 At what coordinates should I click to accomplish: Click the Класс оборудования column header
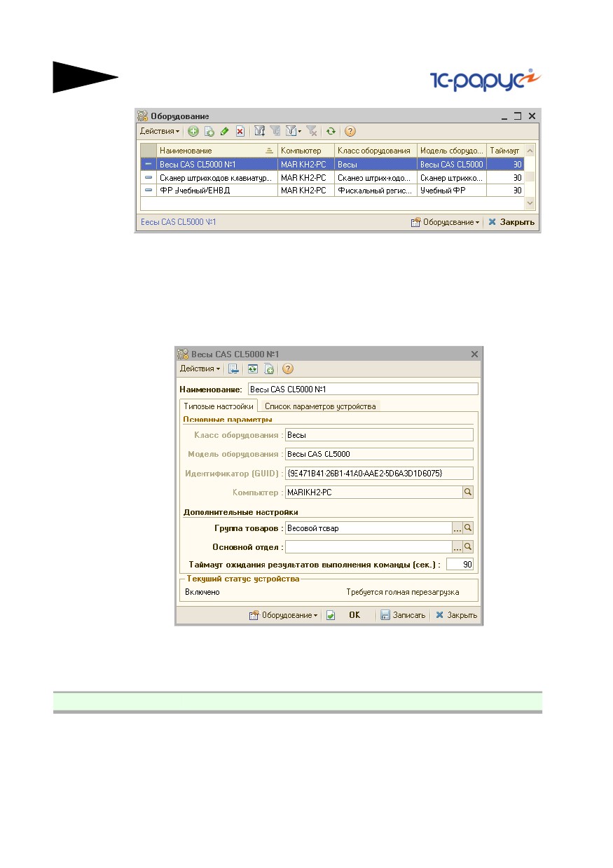(376, 151)
